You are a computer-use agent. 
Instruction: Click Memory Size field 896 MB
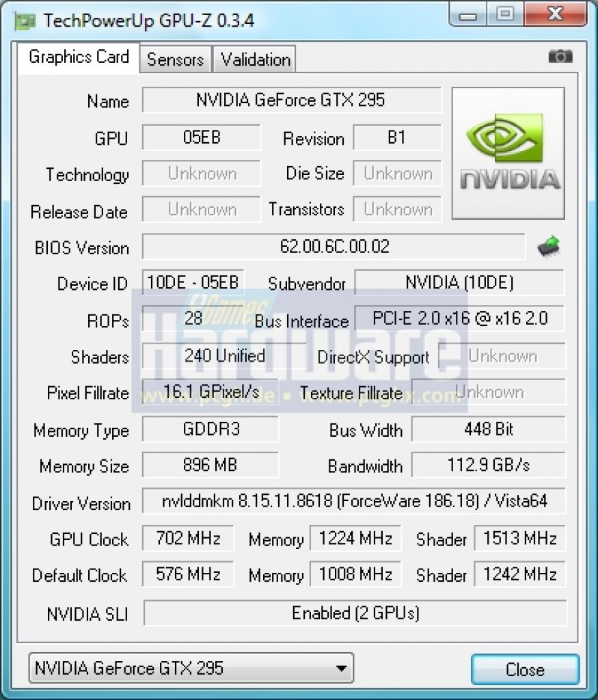point(210,465)
